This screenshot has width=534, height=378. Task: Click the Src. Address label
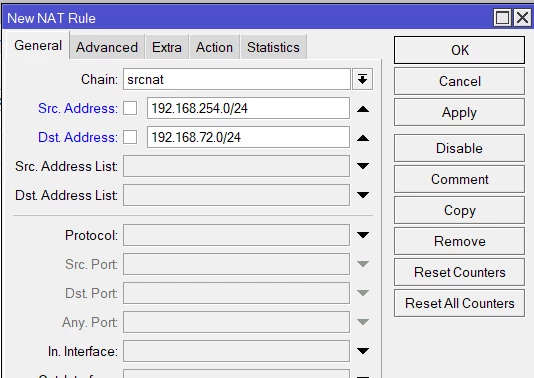78,108
